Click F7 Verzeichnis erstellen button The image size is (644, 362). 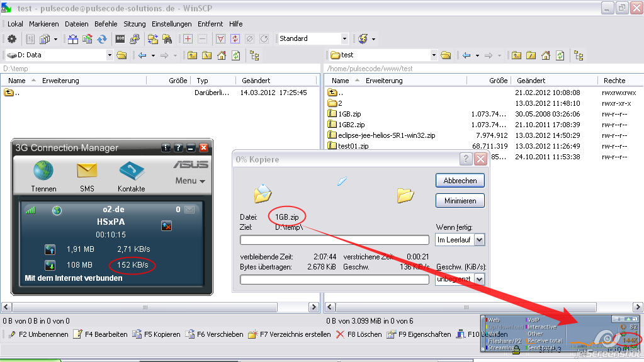290,334
